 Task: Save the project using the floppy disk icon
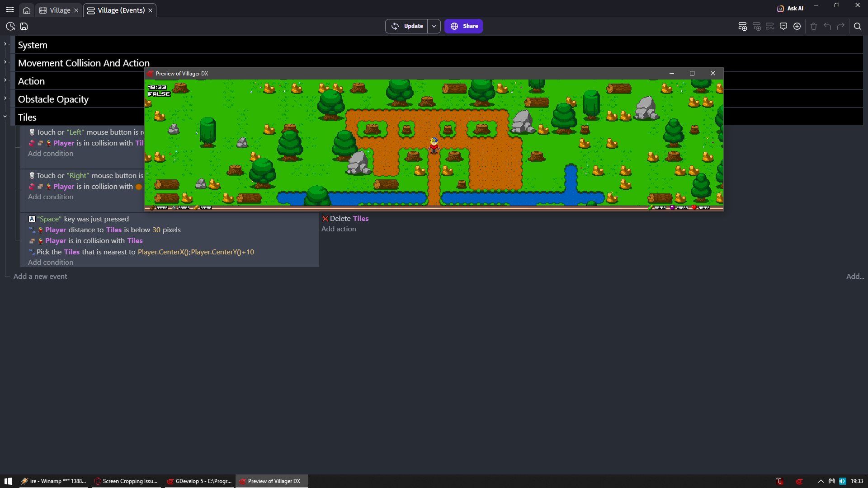click(24, 26)
